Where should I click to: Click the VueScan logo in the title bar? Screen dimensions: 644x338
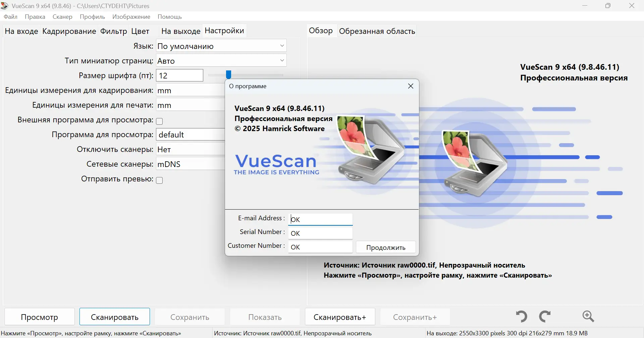coord(4,5)
